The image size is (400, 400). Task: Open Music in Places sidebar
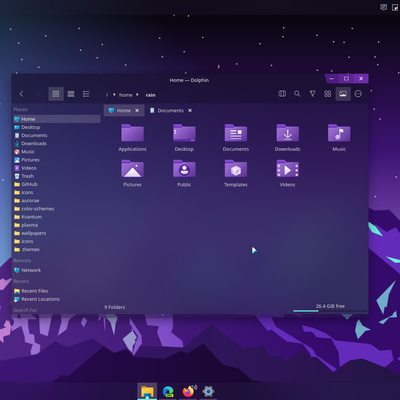point(57,152)
